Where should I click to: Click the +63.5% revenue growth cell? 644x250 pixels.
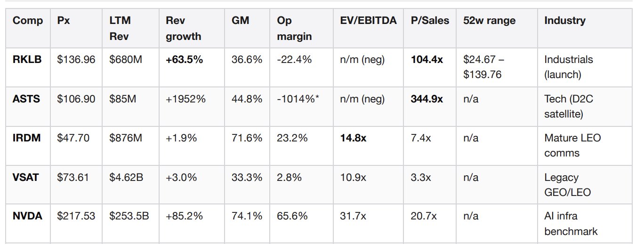point(184,60)
